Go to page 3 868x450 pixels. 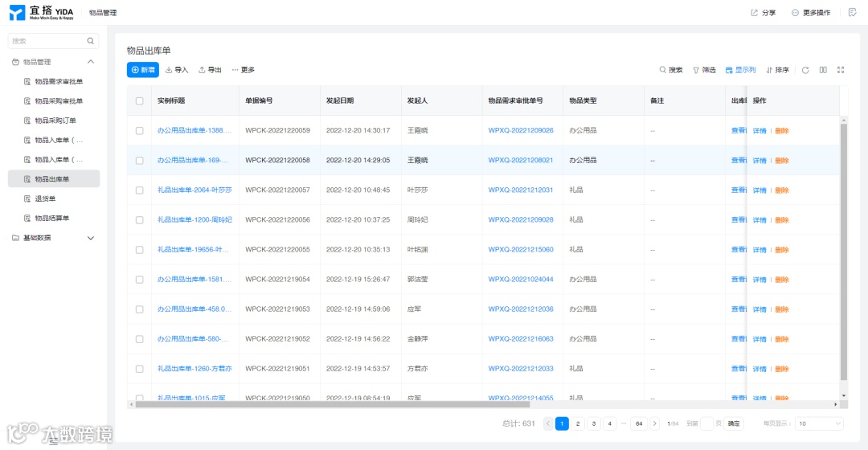pyautogui.click(x=594, y=423)
